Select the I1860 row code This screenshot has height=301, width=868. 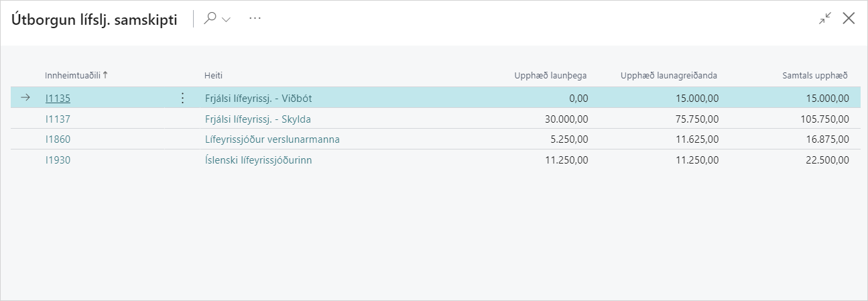pos(58,139)
